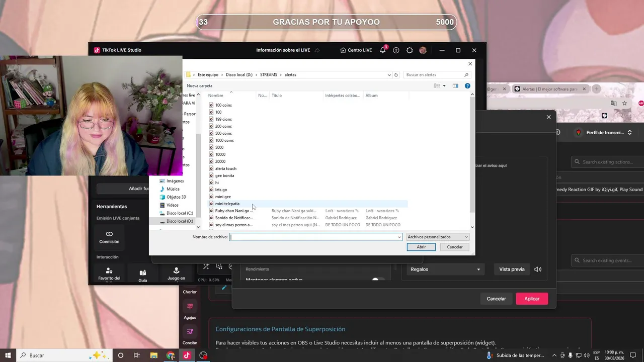The image size is (644, 362).
Task: Select the file named 10000
Action: pos(220,154)
